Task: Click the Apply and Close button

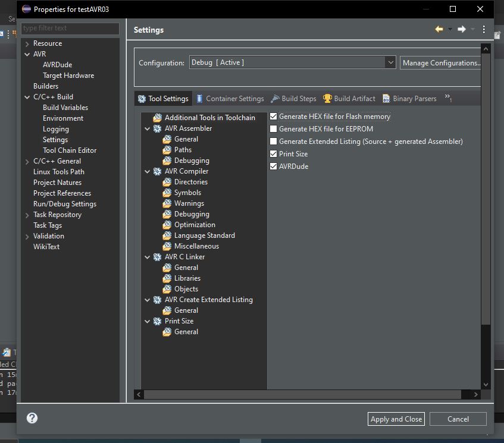Action: pyautogui.click(x=396, y=419)
